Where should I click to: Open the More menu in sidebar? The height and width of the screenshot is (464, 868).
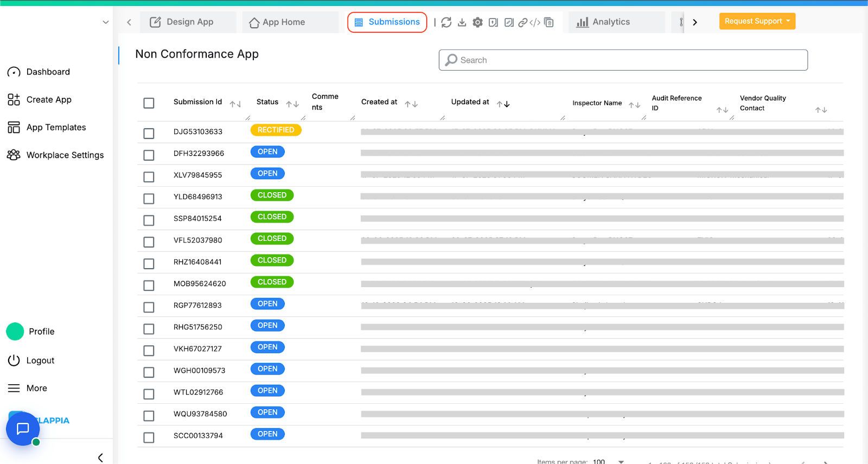[27, 388]
